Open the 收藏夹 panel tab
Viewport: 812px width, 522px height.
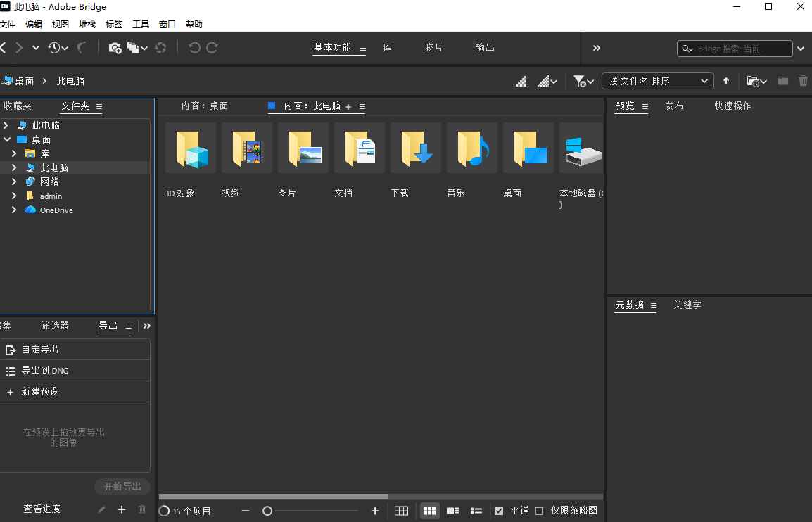[x=17, y=106]
